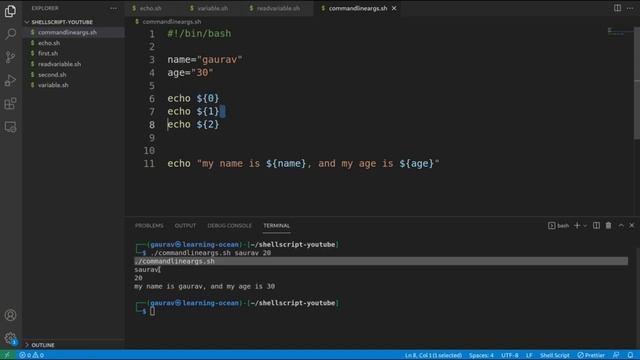Click line number 9 in gutter
This screenshot has height=360, width=640.
tap(151, 138)
